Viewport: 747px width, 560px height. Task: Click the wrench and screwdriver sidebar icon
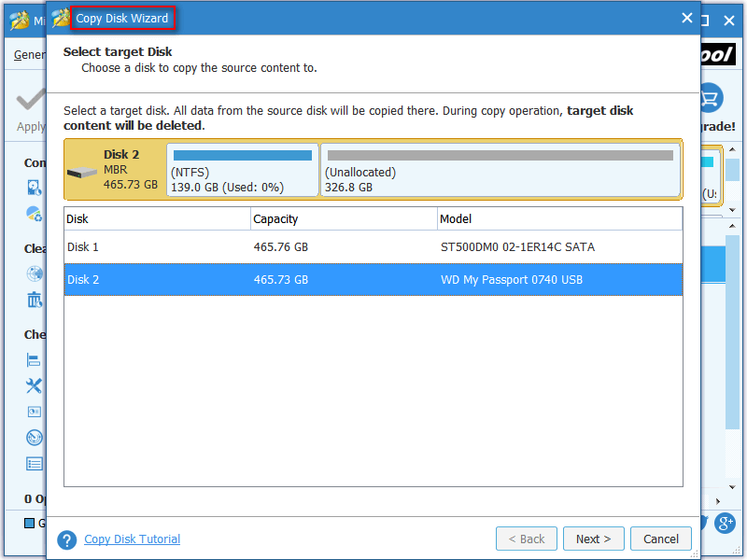coord(34,385)
